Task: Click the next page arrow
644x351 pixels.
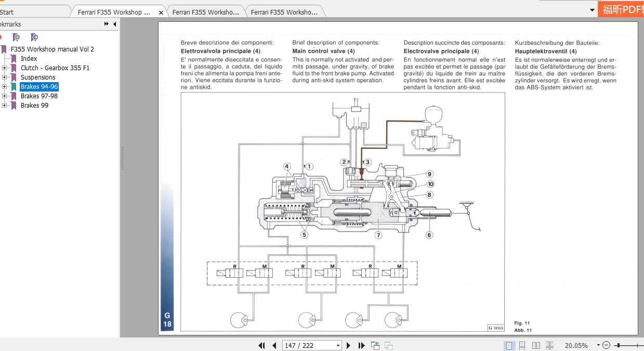Action: pos(348,345)
